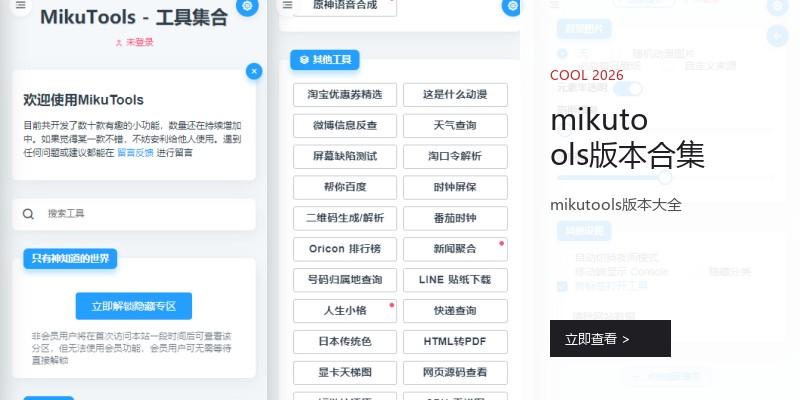Toggle the 元素半透明 switch
This screenshot has height=400, width=800.
[x=628, y=88]
